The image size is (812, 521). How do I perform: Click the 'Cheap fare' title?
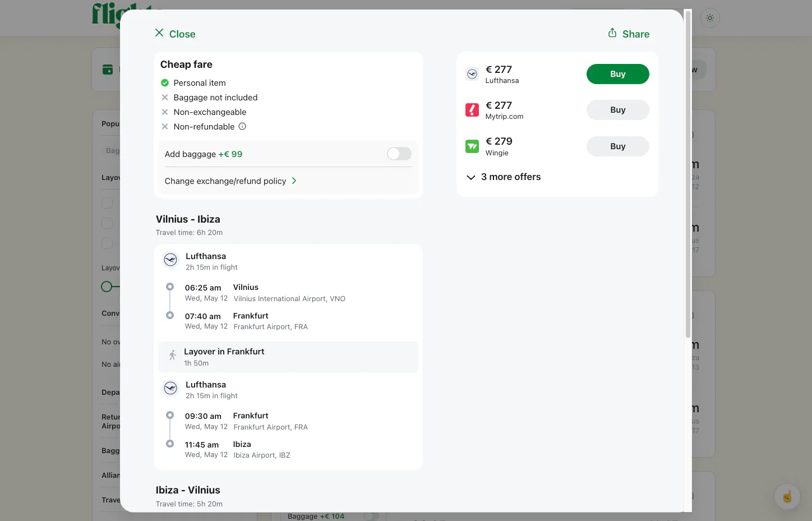[186, 64]
